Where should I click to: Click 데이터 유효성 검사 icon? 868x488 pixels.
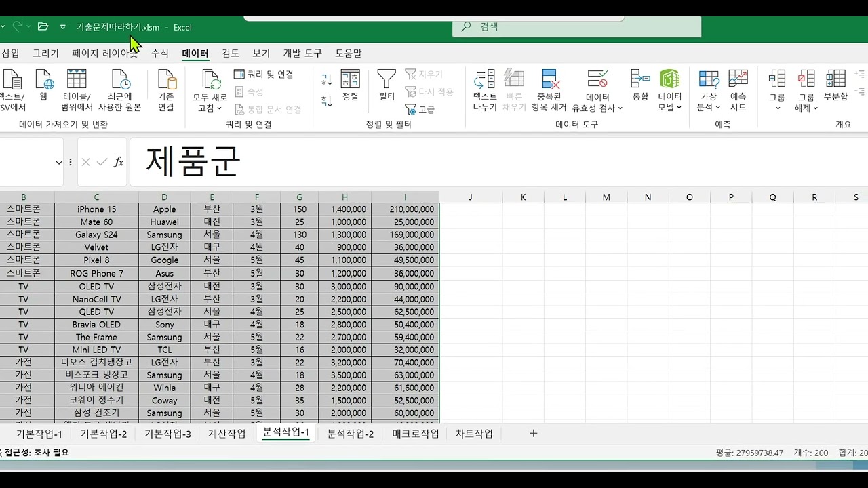click(597, 80)
